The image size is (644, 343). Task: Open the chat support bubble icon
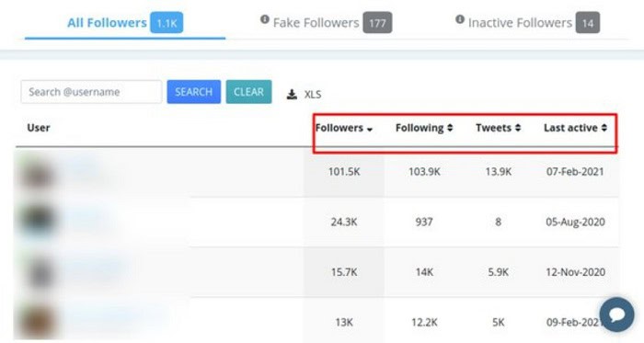[616, 314]
